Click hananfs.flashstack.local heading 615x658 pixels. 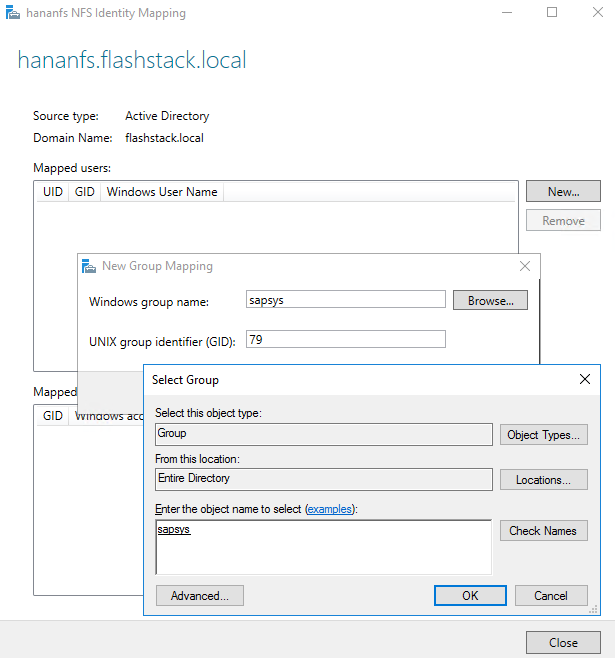point(132,60)
